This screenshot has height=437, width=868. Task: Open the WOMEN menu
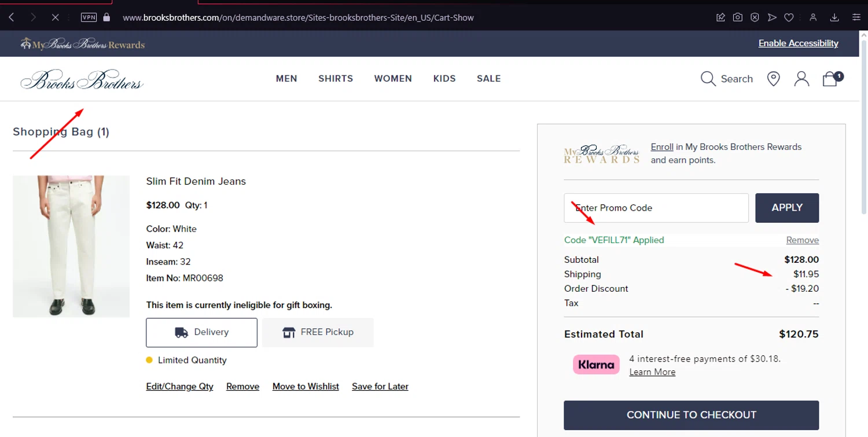tap(393, 79)
